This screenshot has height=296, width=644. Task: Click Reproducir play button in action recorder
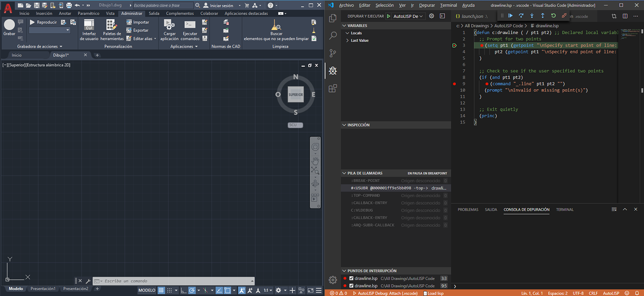click(43, 22)
